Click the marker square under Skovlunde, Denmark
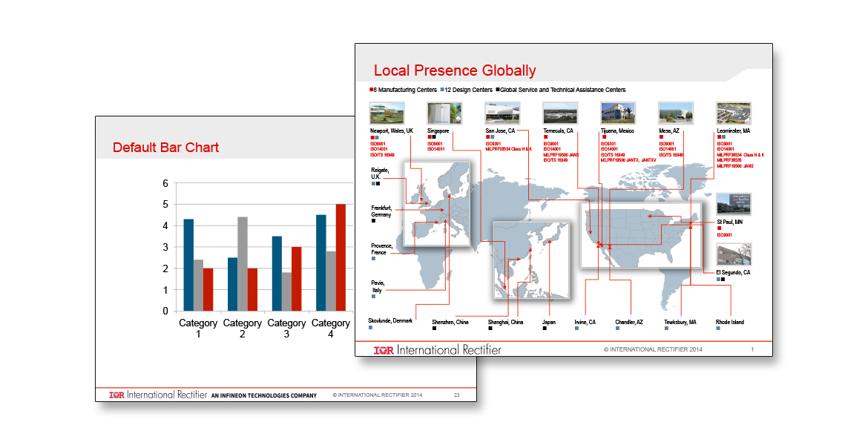 click(371, 327)
